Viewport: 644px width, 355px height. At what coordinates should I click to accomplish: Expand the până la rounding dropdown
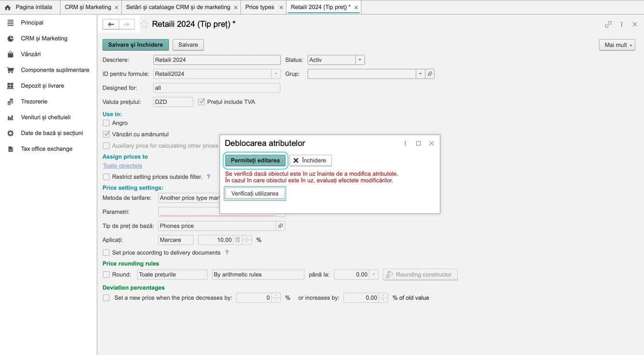tap(373, 275)
